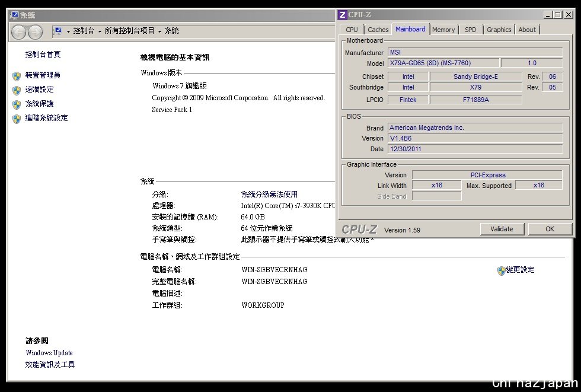Click BIOS Date field 12/30/2011
581x392 pixels.
tap(475, 149)
